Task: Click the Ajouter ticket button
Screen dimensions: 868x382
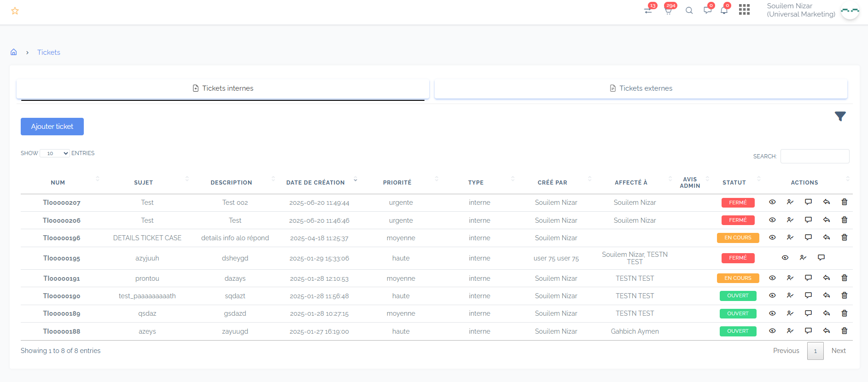Action: pos(52,127)
